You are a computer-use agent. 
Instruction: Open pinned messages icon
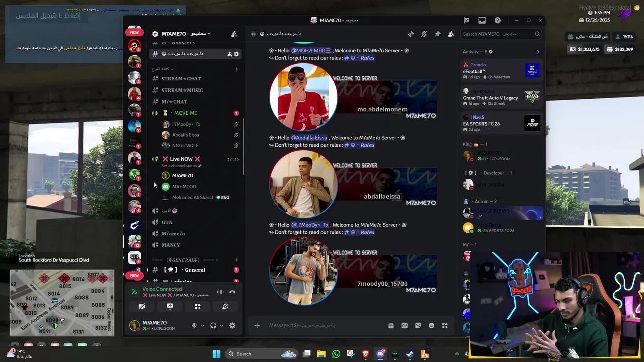pos(437,34)
